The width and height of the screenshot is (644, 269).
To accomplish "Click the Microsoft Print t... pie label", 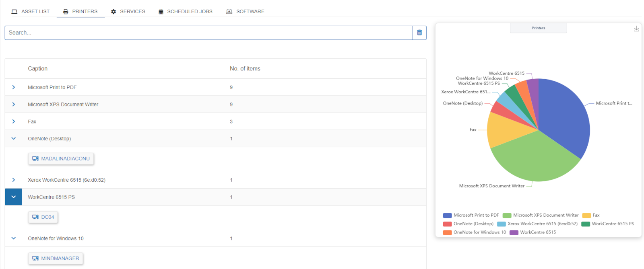I will (614, 103).
